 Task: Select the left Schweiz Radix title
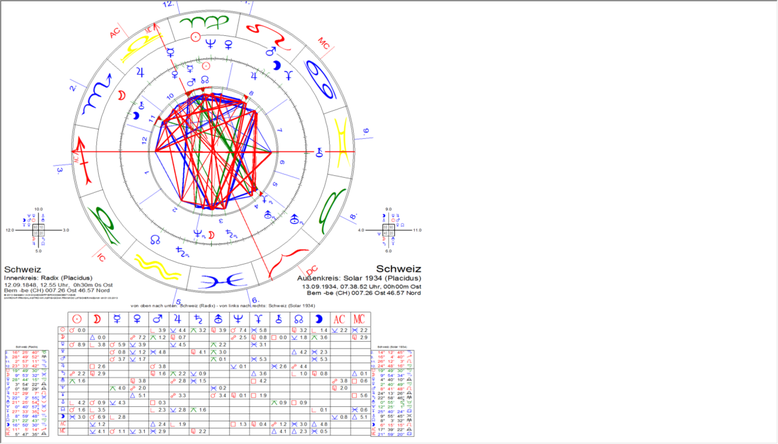[22, 269]
